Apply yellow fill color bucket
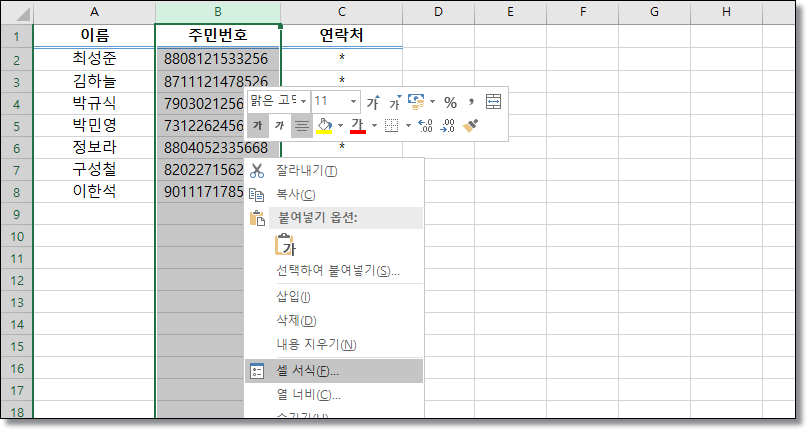Image resolution: width=808 pixels, height=446 pixels. click(x=324, y=125)
